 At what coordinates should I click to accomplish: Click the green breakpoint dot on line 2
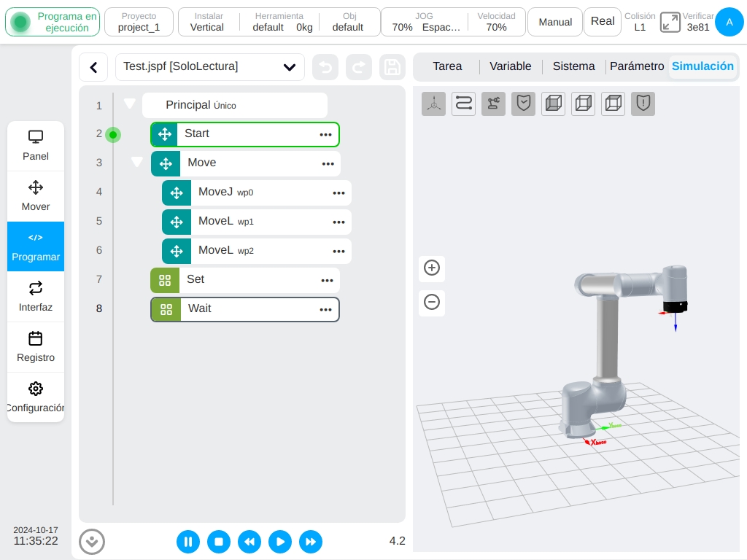click(113, 135)
